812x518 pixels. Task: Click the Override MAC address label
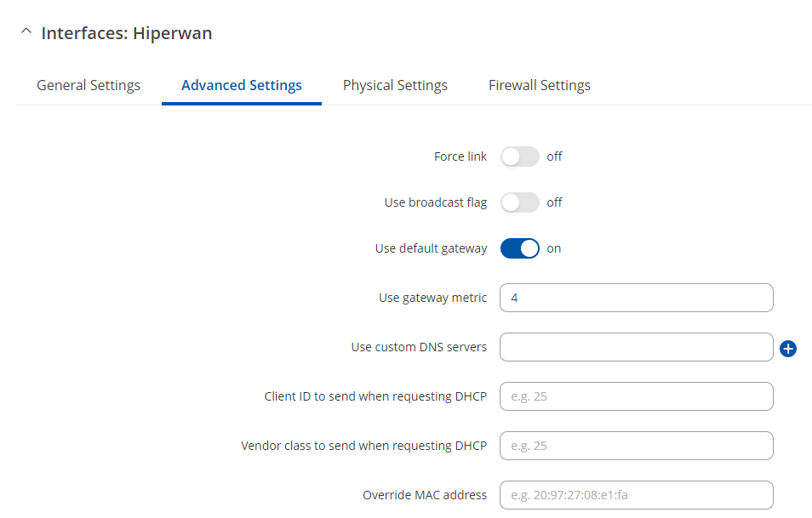[x=425, y=495]
